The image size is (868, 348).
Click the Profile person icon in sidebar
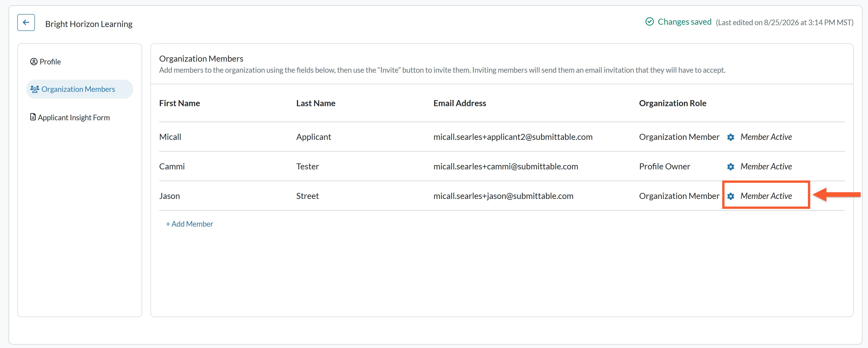[34, 62]
